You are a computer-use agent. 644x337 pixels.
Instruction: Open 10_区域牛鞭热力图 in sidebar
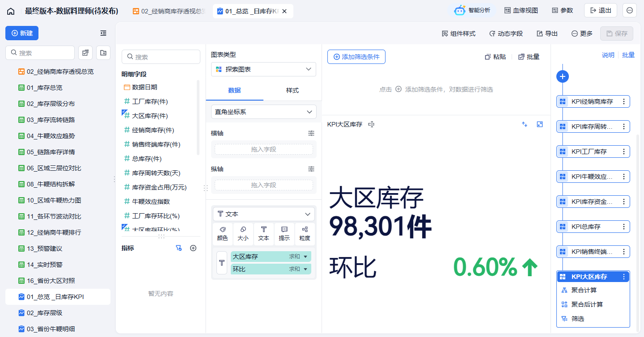click(x=58, y=200)
